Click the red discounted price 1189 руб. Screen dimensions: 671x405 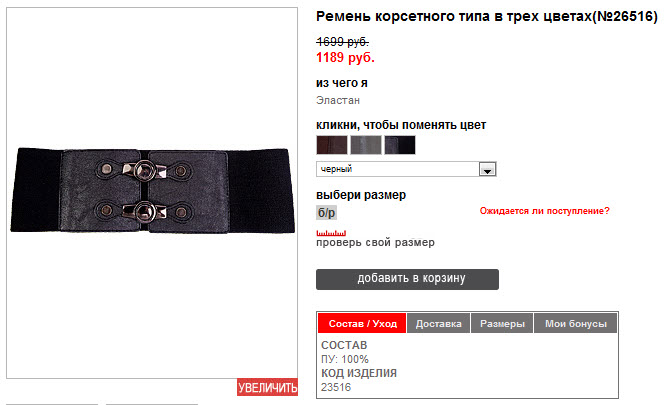(345, 57)
